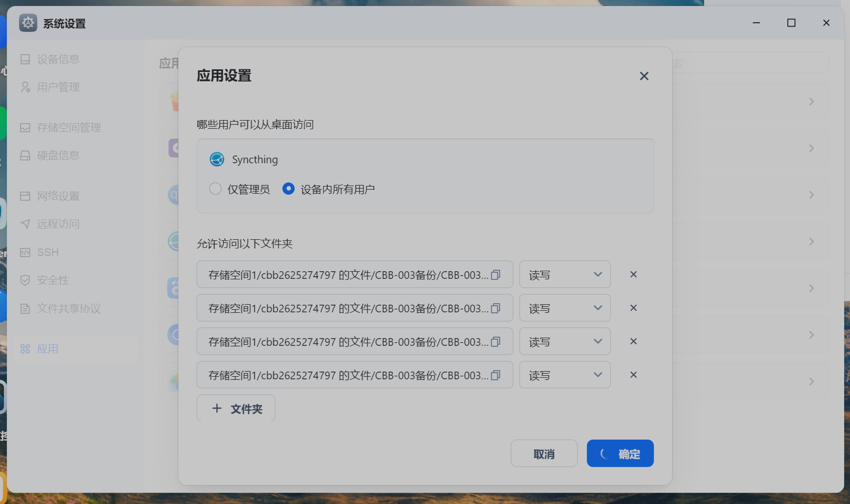
Task: Select the 设备内所有用户 radio button
Action: (288, 188)
